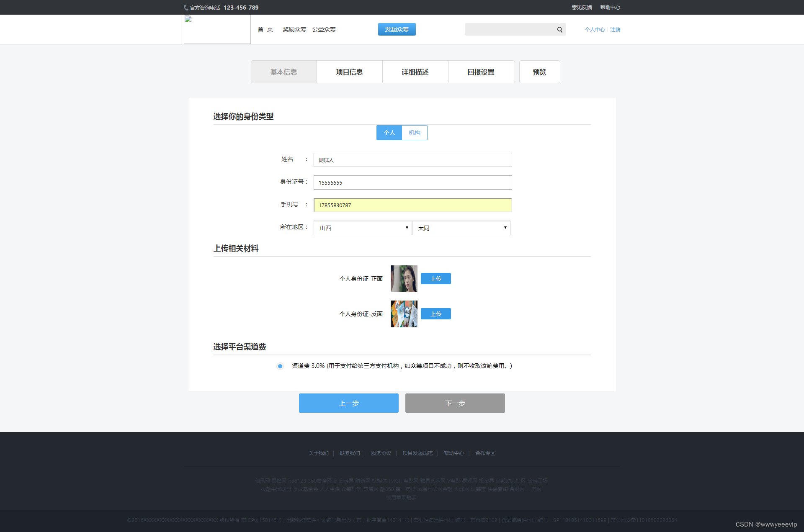Open the 预览 tab
This screenshot has width=804, height=532.
coord(539,72)
